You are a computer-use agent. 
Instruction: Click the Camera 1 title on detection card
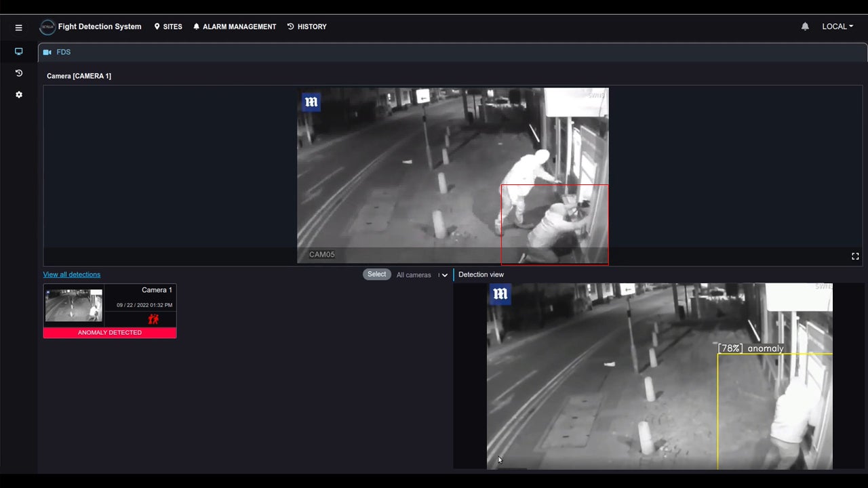point(157,290)
